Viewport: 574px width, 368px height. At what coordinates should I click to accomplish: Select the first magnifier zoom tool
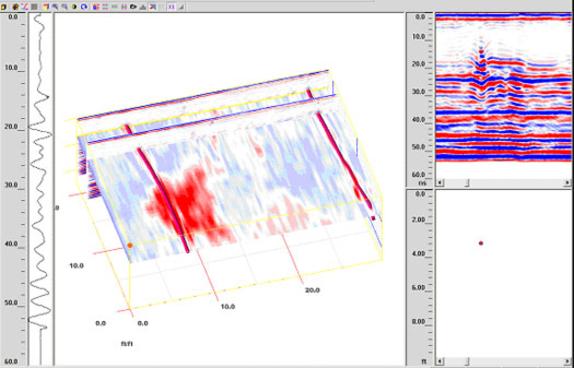55,7
